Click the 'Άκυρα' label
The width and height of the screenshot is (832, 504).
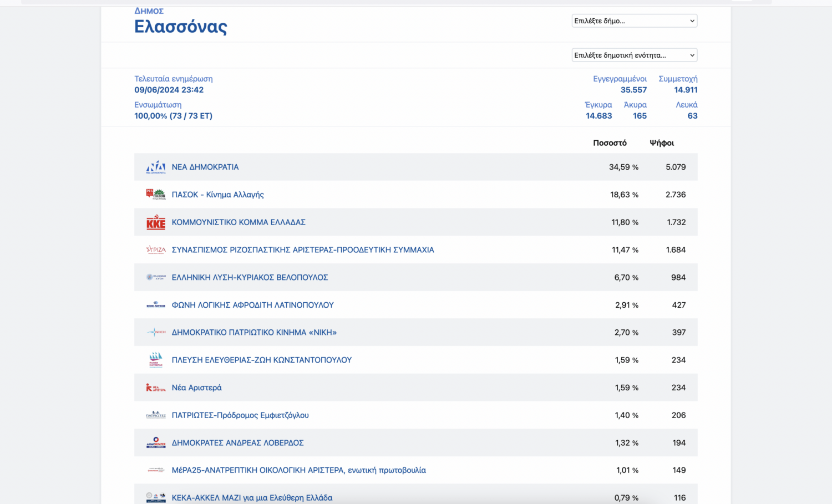coord(635,105)
